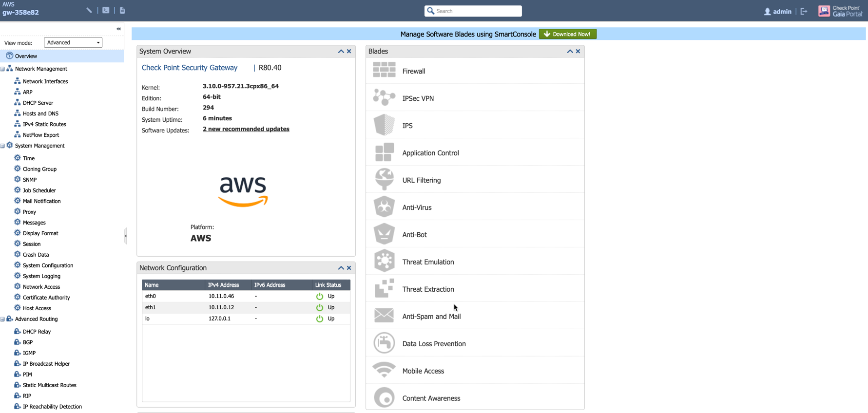Viewport: 868px width, 413px height.
Task: Open the scratch pad document icon
Action: 122,10
